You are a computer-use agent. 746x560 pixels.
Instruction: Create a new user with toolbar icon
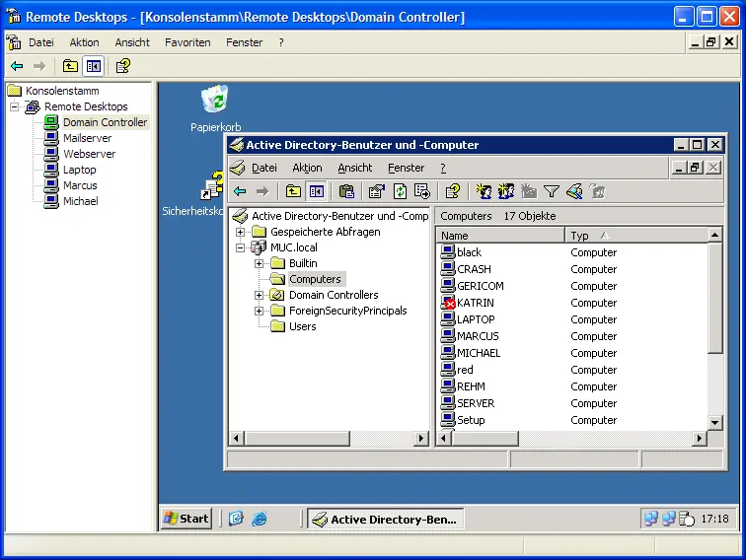[x=484, y=191]
